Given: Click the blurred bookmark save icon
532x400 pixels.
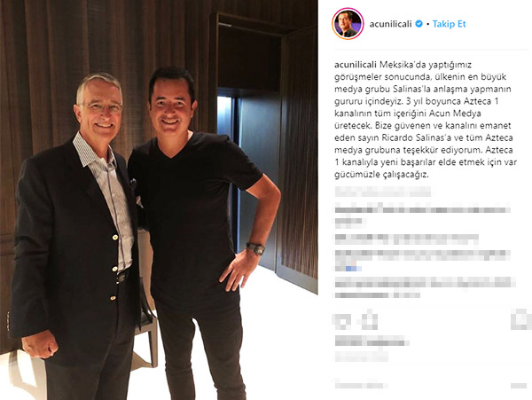Looking at the screenshot, I should [x=520, y=321].
